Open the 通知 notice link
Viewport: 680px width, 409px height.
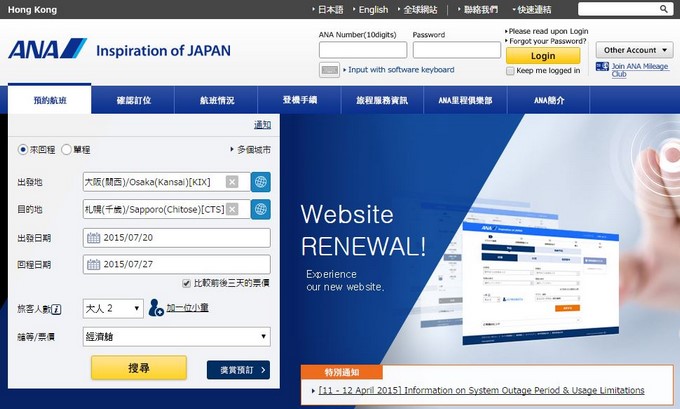[x=262, y=125]
